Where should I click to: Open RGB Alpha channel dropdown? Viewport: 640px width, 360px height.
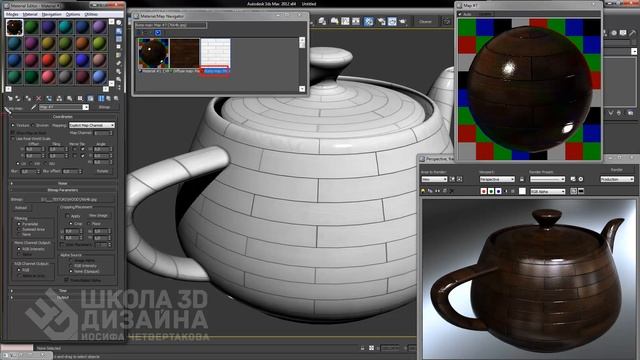point(547,191)
